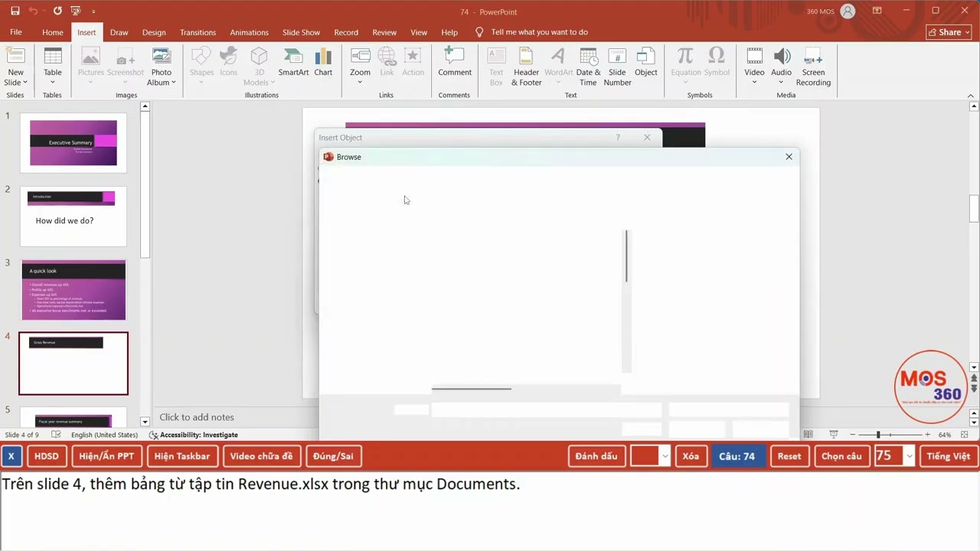Click the Save icon in the title bar
980x551 pixels.
point(15,11)
